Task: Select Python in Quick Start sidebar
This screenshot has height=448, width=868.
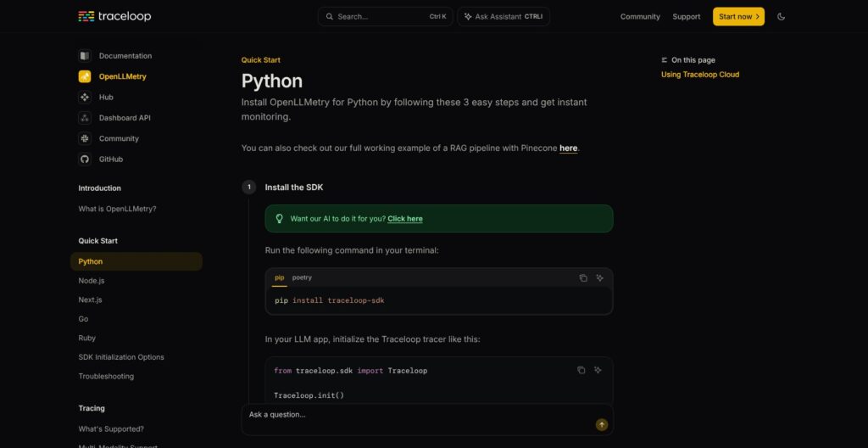Action: click(x=136, y=261)
